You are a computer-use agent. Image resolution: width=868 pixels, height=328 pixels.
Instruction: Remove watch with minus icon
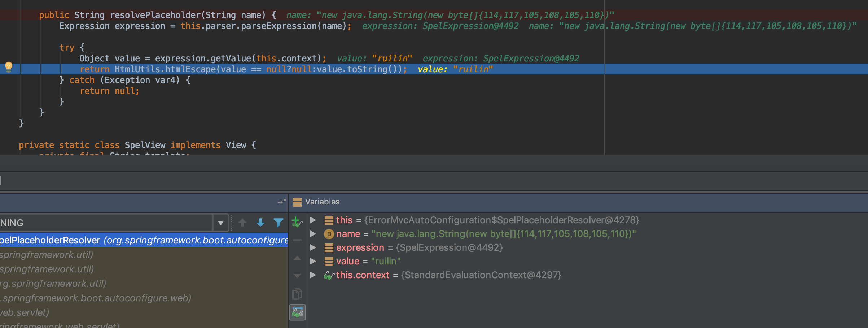coord(297,240)
